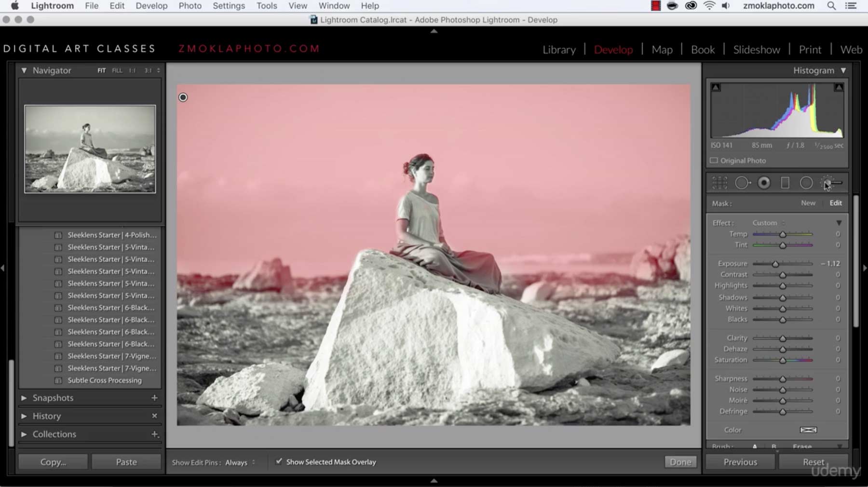Click the Creative Cloud menu bar icon
Image resolution: width=868 pixels, height=487 pixels.
coord(691,6)
